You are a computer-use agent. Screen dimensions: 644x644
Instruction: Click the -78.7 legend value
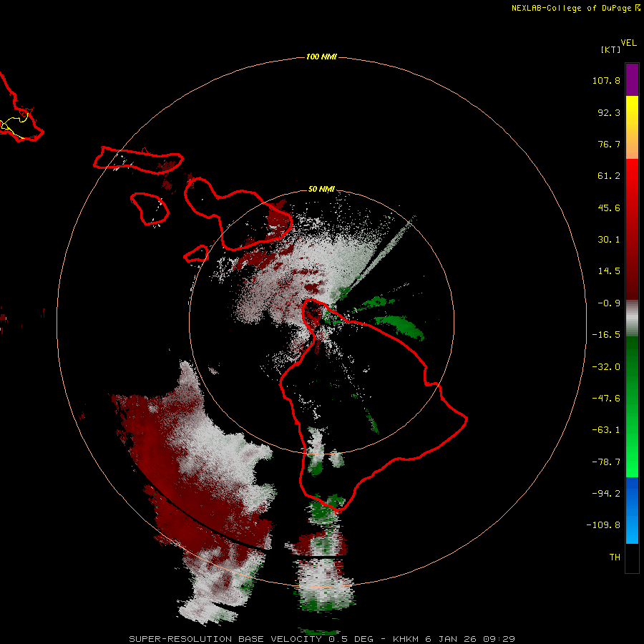(x=606, y=462)
